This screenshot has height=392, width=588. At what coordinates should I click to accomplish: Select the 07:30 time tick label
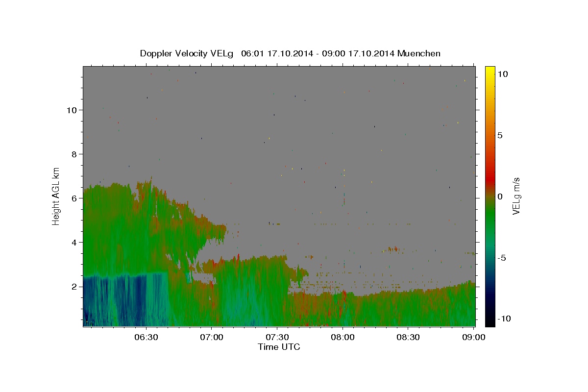click(x=277, y=337)
